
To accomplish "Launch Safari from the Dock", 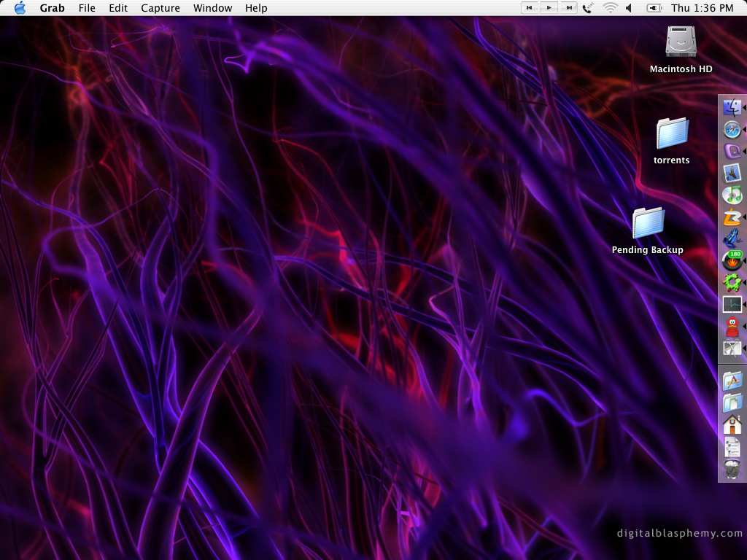I will (x=732, y=130).
